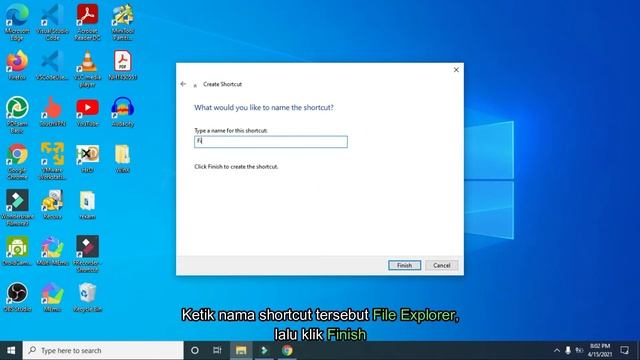Switch to File Explorer on taskbar
The image size is (640, 360).
tap(241, 350)
